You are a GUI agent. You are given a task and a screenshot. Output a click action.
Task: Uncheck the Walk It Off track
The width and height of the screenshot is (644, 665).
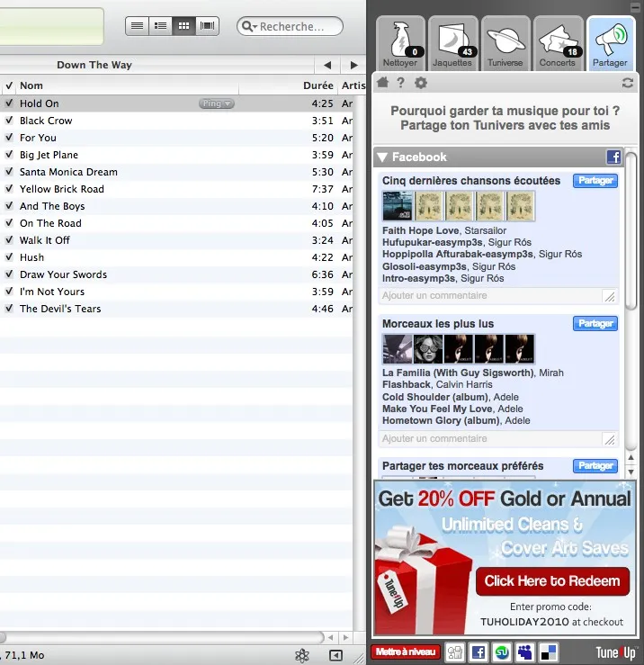coord(9,239)
